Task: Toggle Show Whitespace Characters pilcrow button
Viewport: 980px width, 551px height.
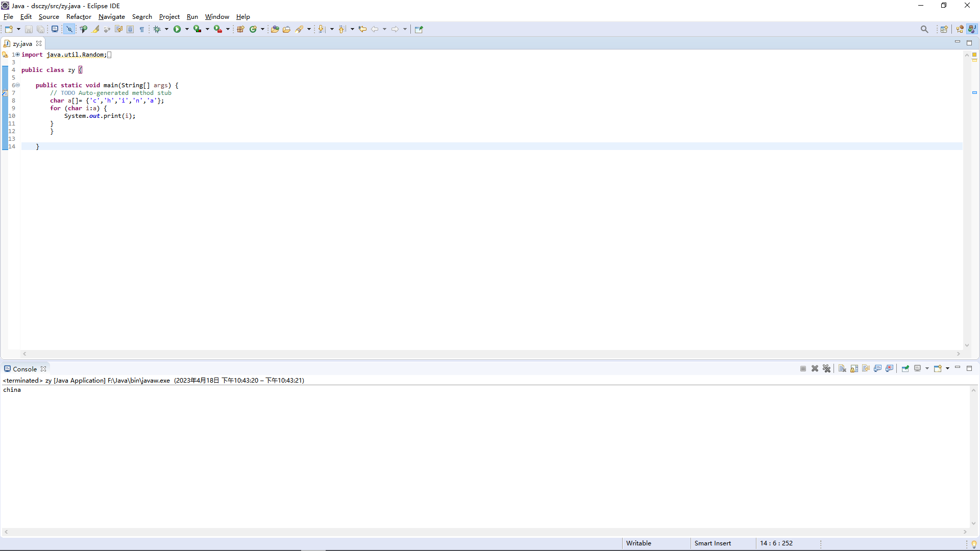Action: pyautogui.click(x=142, y=29)
